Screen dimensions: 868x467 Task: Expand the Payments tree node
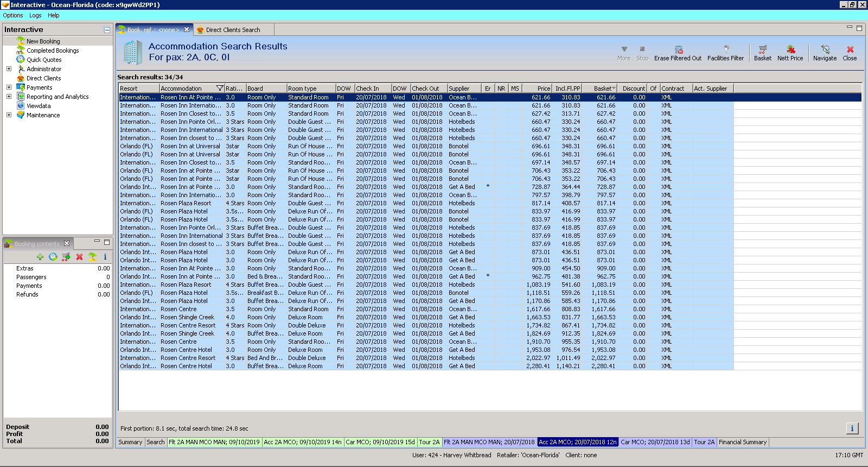coord(9,87)
